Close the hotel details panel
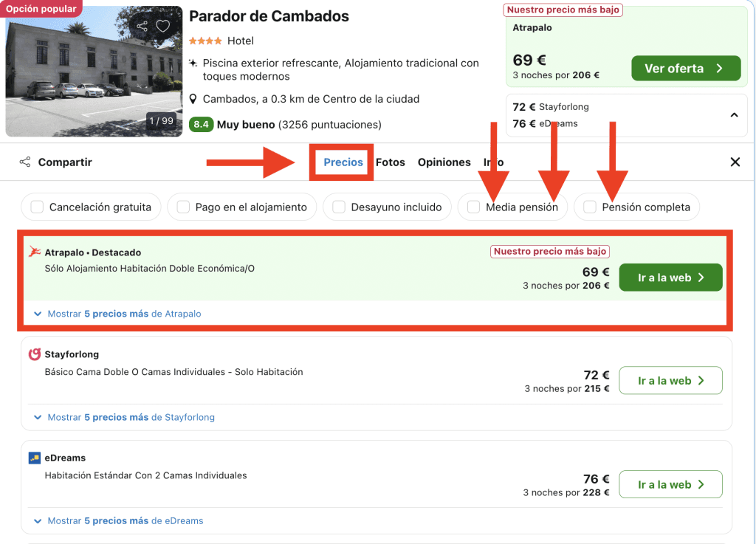756x544 pixels. pos(735,162)
